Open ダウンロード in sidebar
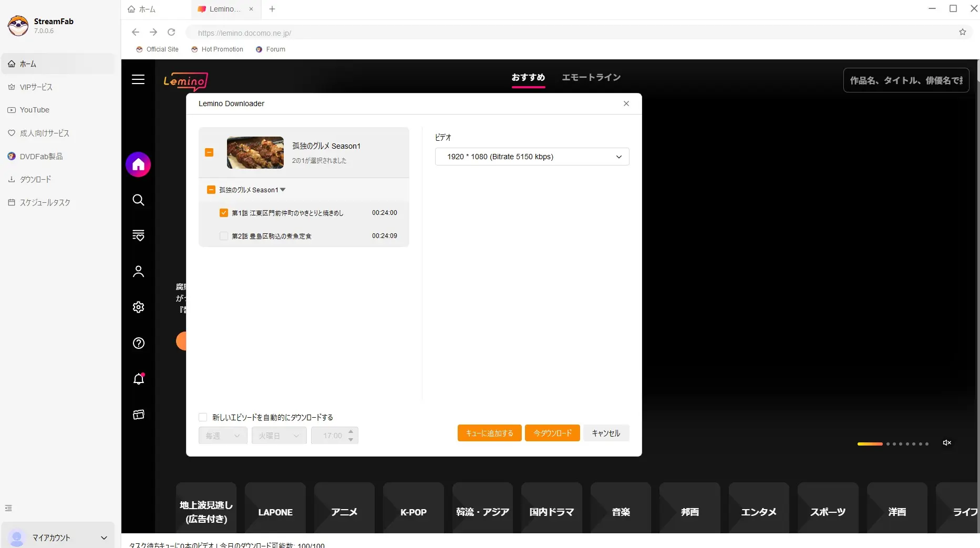Screen dimensions: 980x548 58,179
